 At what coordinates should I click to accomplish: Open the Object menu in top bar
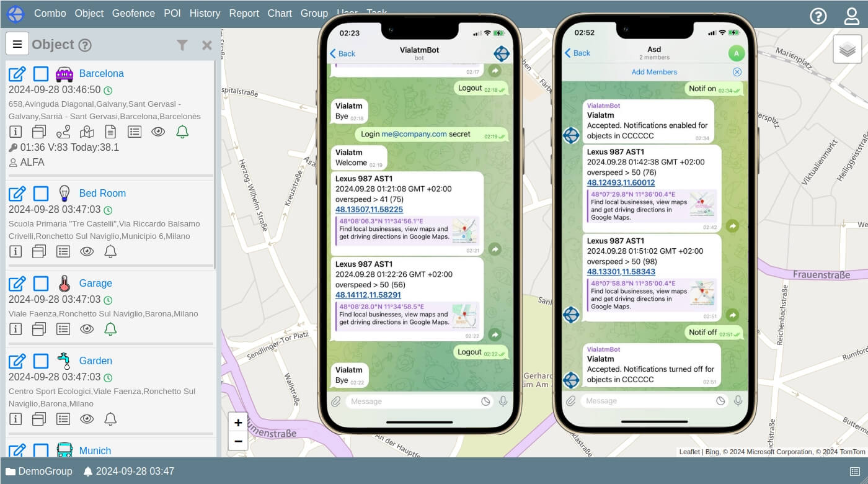(89, 13)
